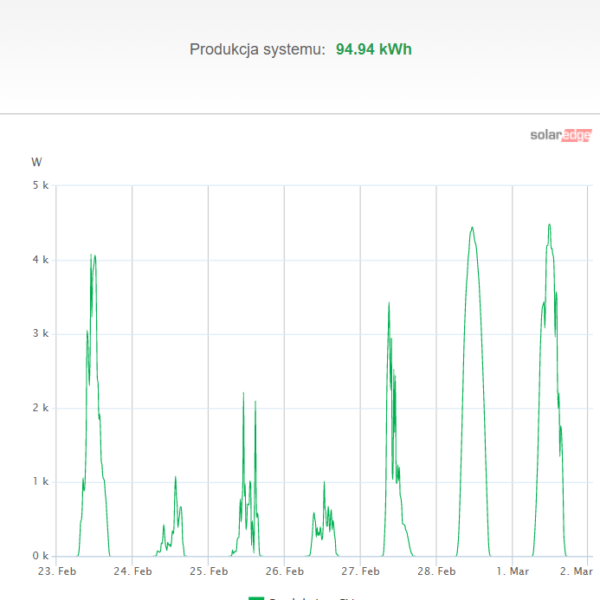Select the 25. Feb date label
Viewport: 600px width, 600px height.
tap(209, 572)
